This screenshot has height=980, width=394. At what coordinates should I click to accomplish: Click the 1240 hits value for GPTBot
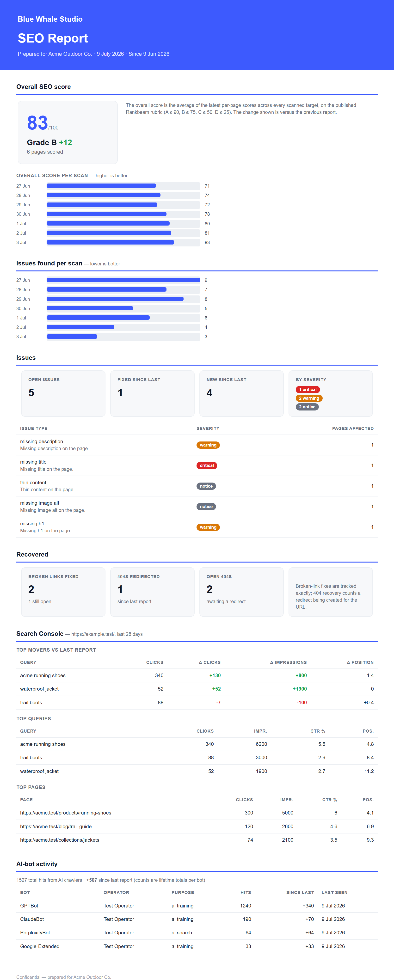(246, 906)
